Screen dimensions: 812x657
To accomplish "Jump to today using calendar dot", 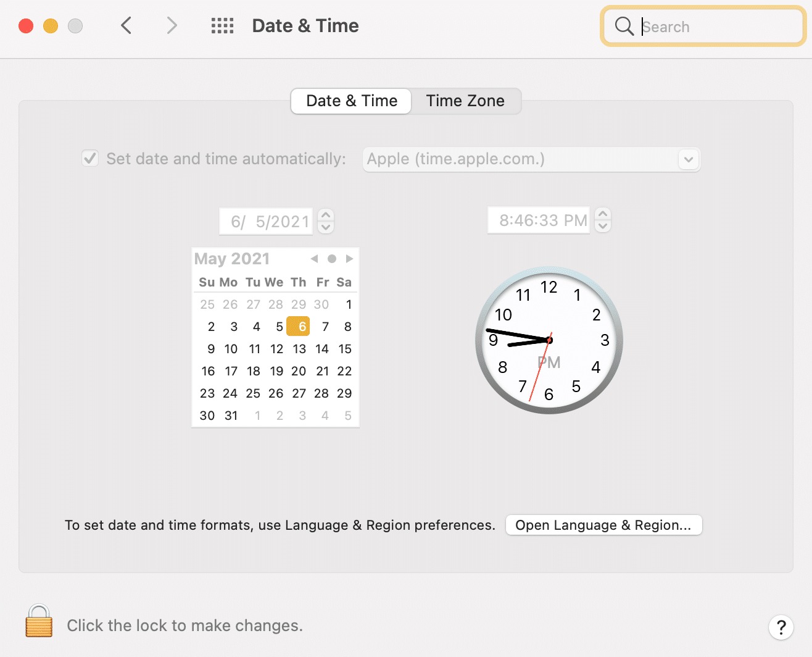I will click(332, 259).
